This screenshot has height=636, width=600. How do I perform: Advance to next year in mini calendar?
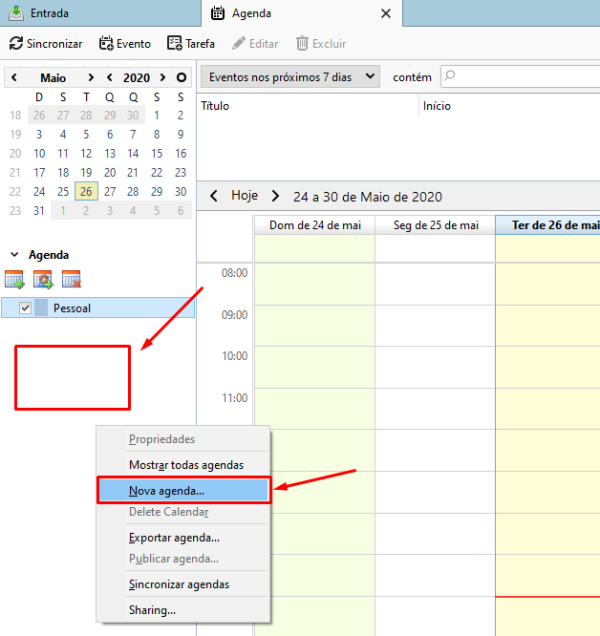(x=160, y=77)
